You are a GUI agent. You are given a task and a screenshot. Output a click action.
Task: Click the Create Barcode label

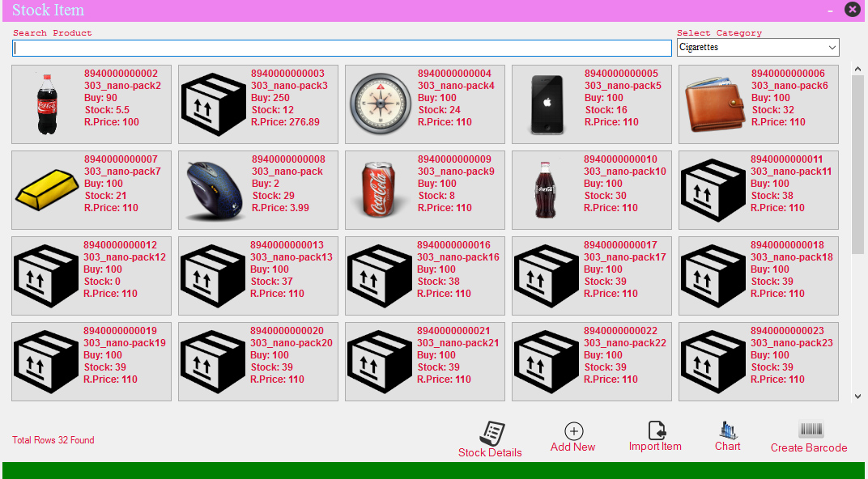pyautogui.click(x=809, y=448)
